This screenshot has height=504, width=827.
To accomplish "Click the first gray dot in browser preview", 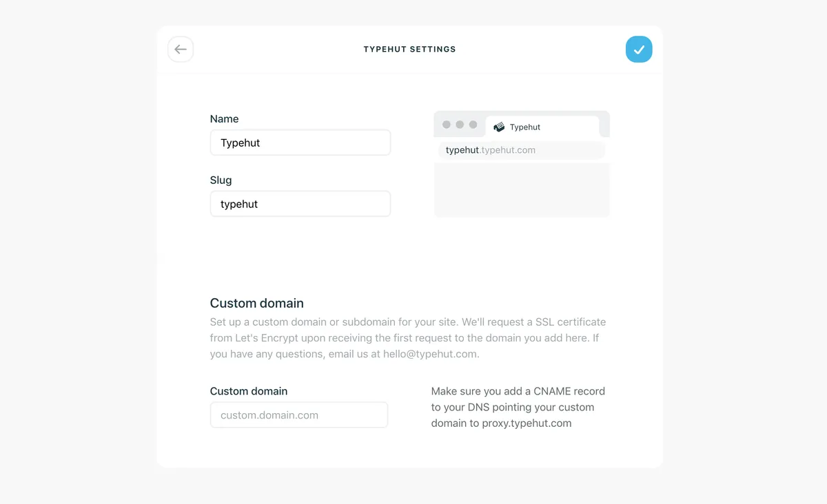I will pyautogui.click(x=447, y=125).
